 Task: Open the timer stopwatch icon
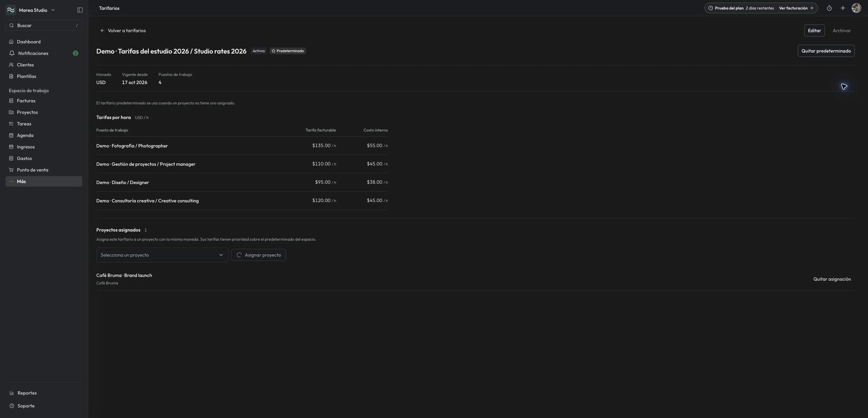(829, 8)
